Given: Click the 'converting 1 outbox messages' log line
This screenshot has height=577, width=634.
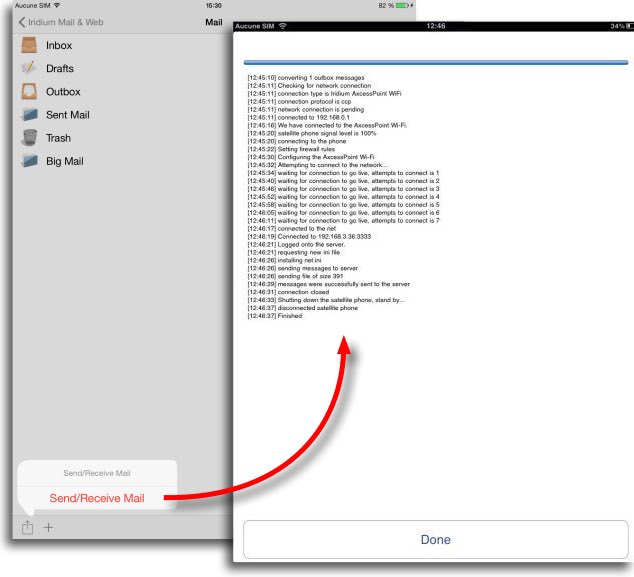Looking at the screenshot, I should pyautogui.click(x=306, y=77).
